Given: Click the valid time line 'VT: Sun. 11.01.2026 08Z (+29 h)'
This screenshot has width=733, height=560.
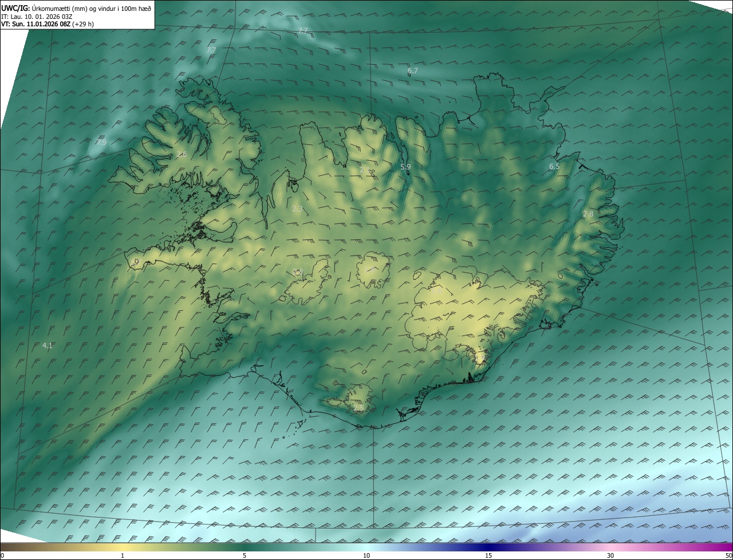Looking at the screenshot, I should click(48, 24).
